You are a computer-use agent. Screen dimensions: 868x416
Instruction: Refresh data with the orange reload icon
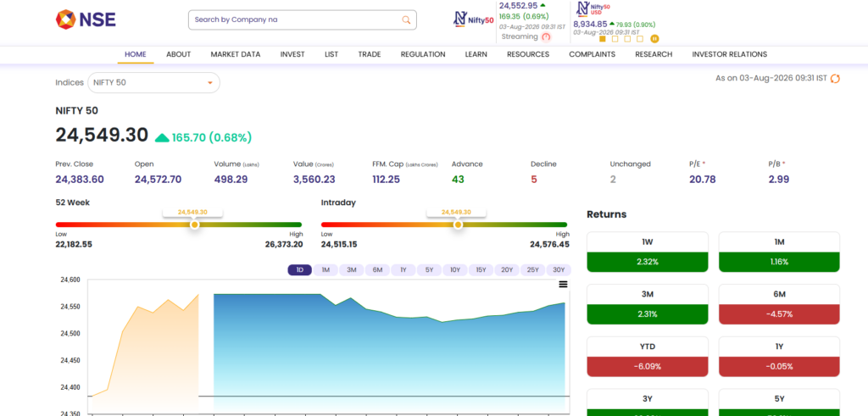tap(835, 79)
